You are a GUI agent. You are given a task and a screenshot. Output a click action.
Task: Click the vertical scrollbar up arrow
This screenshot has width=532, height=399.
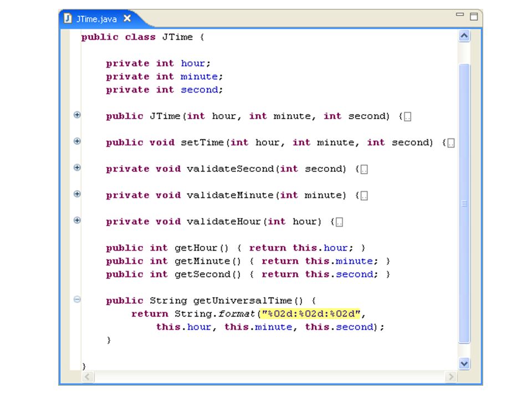point(464,35)
